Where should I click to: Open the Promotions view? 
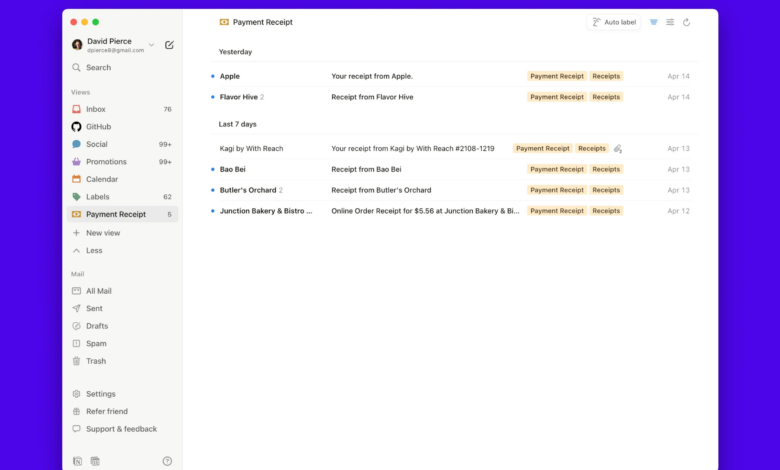[122, 162]
